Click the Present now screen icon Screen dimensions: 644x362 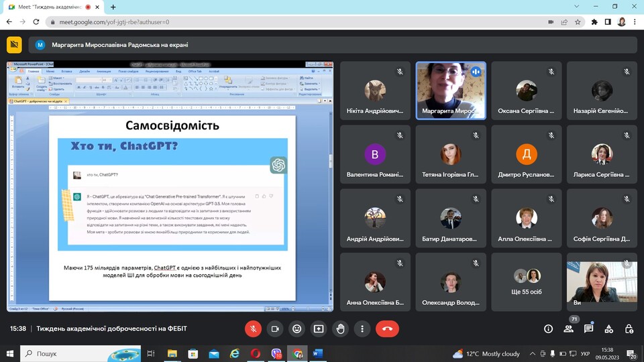[x=319, y=328]
